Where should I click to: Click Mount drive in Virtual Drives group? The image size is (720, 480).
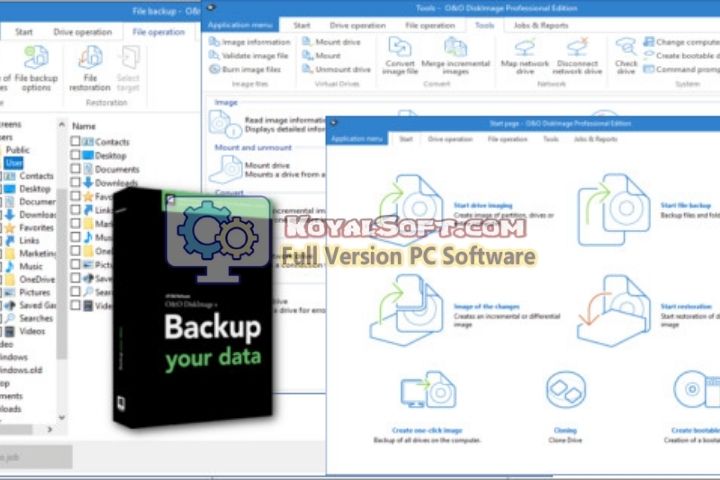[331, 42]
